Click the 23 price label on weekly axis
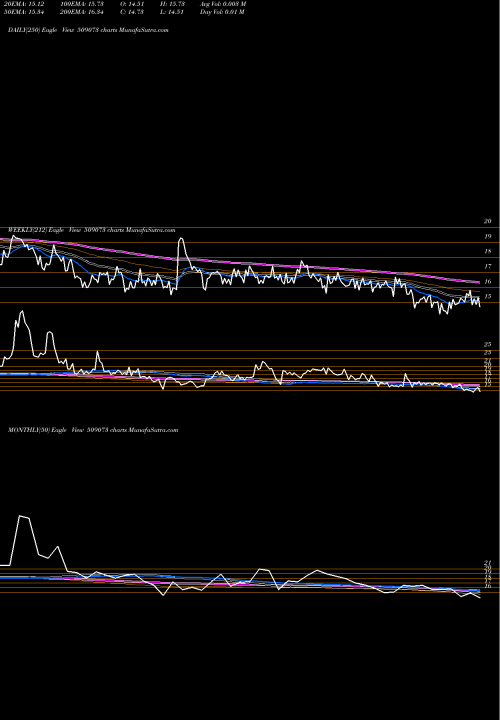Viewport: 500px width, 720px height. [x=488, y=353]
